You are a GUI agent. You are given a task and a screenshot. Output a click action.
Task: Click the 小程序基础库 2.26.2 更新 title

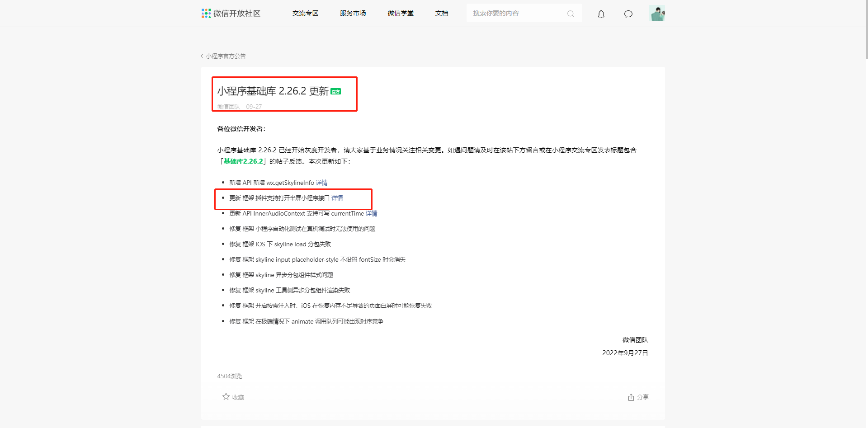click(x=273, y=91)
